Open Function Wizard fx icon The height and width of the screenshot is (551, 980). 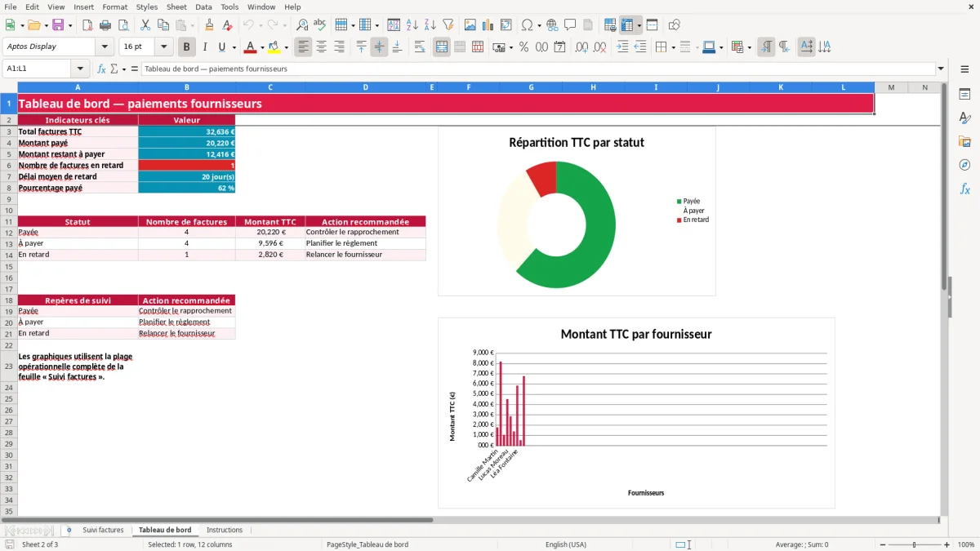[x=102, y=69]
